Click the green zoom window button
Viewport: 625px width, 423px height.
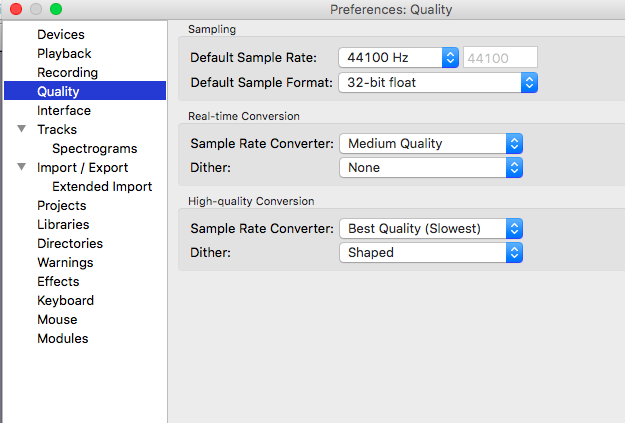pos(56,9)
